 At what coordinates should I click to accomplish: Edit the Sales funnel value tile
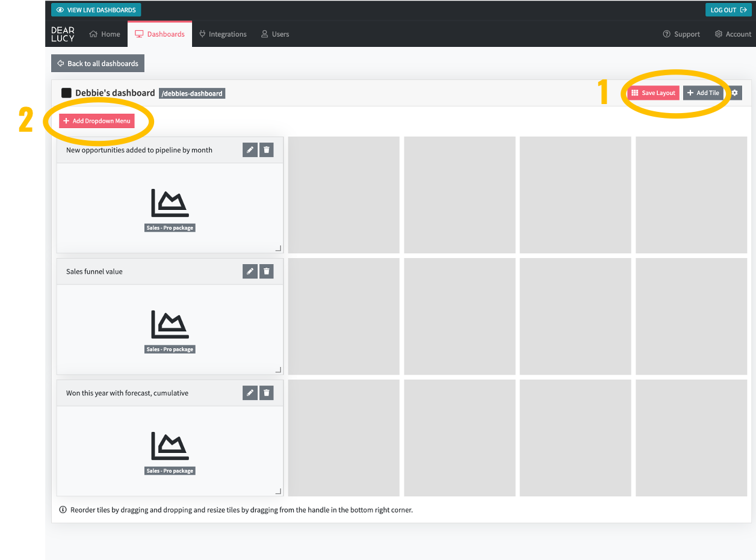(250, 271)
